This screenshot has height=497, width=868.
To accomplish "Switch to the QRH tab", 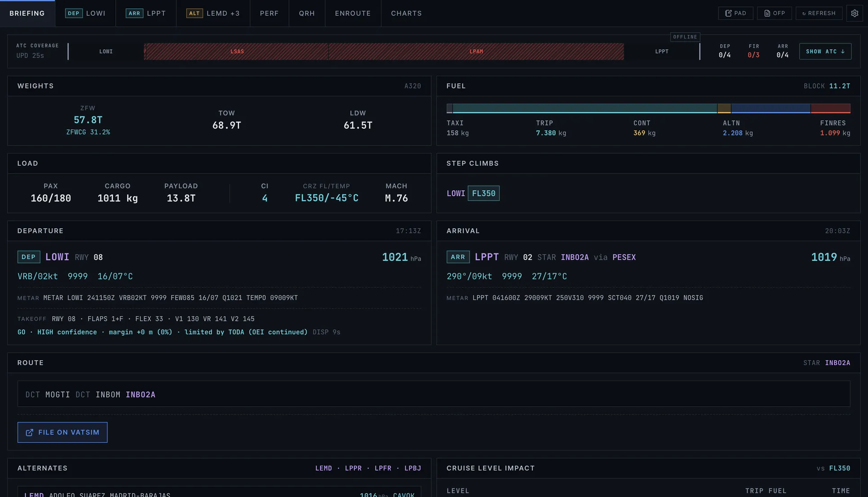I will pyautogui.click(x=307, y=13).
